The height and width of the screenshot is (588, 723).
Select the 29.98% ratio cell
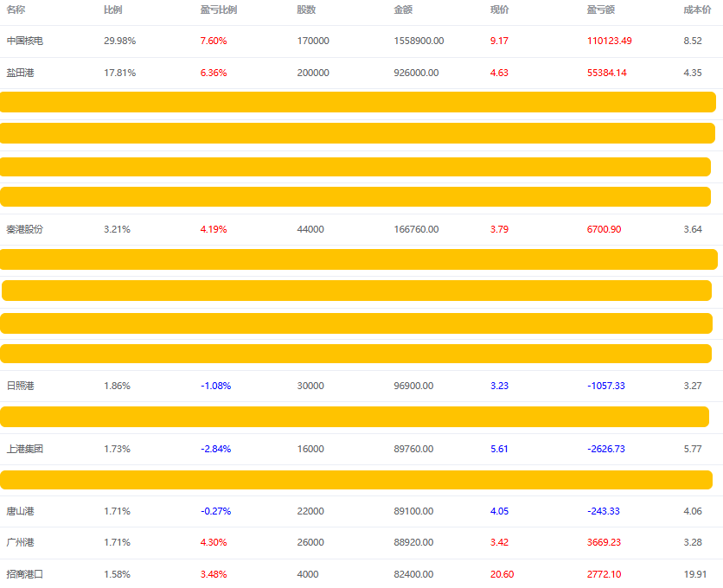tap(120, 41)
